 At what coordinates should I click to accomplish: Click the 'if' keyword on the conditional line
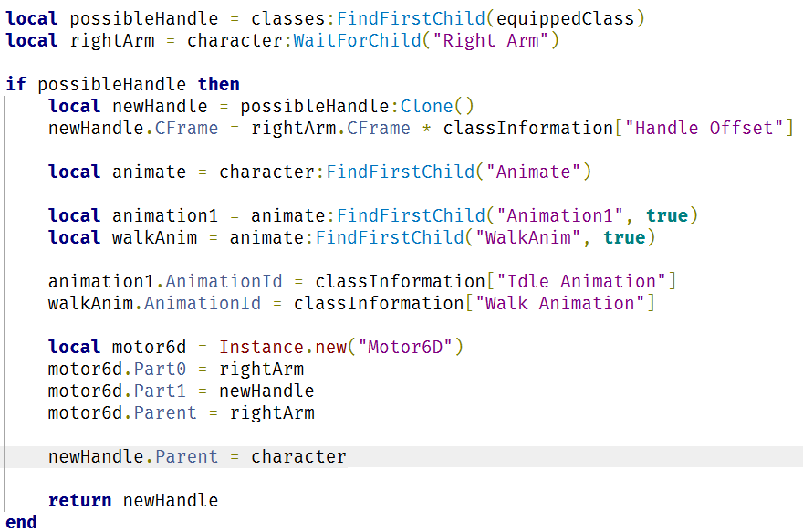click(16, 84)
